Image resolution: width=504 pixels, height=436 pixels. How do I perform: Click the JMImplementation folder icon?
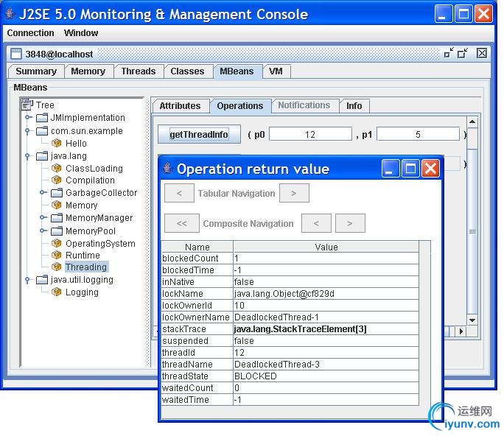point(42,118)
